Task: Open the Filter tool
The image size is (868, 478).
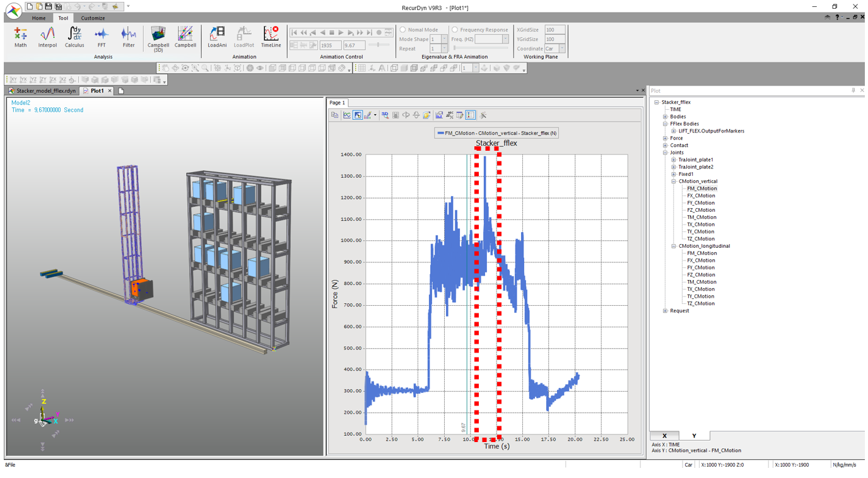Action: click(x=129, y=37)
